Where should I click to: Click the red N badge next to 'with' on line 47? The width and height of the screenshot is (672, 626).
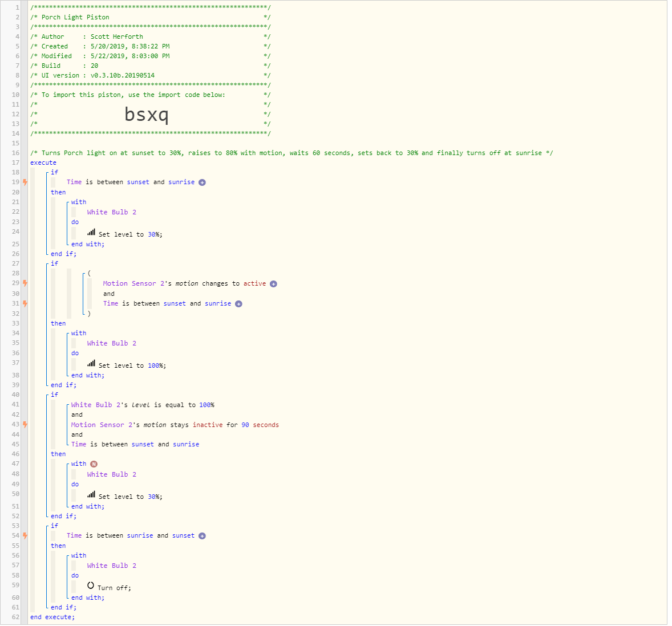pyautogui.click(x=94, y=465)
